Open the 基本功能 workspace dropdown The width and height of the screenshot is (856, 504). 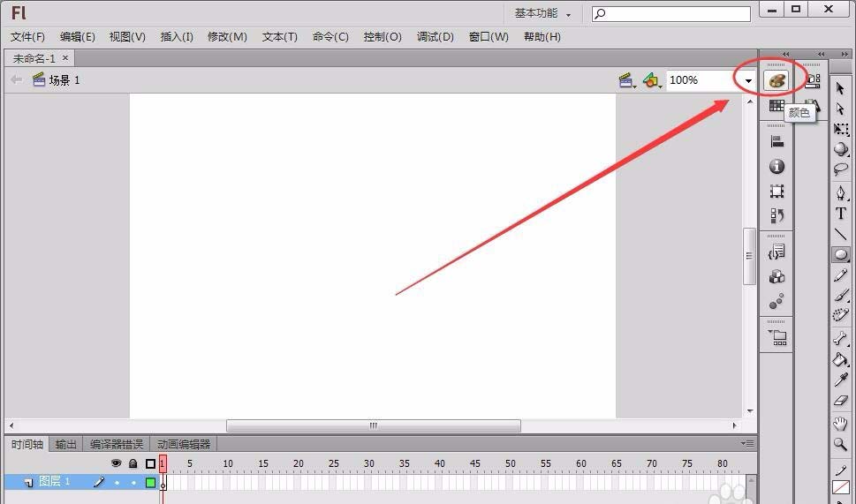[542, 13]
